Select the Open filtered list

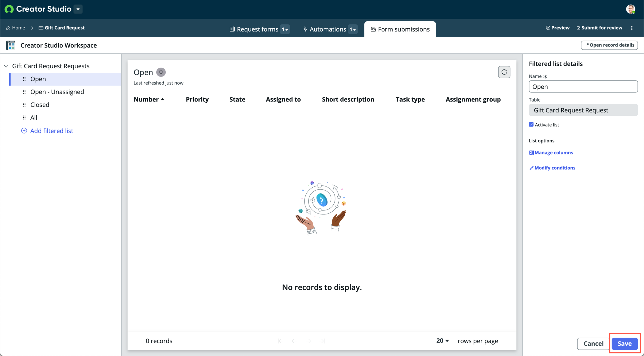65,79
